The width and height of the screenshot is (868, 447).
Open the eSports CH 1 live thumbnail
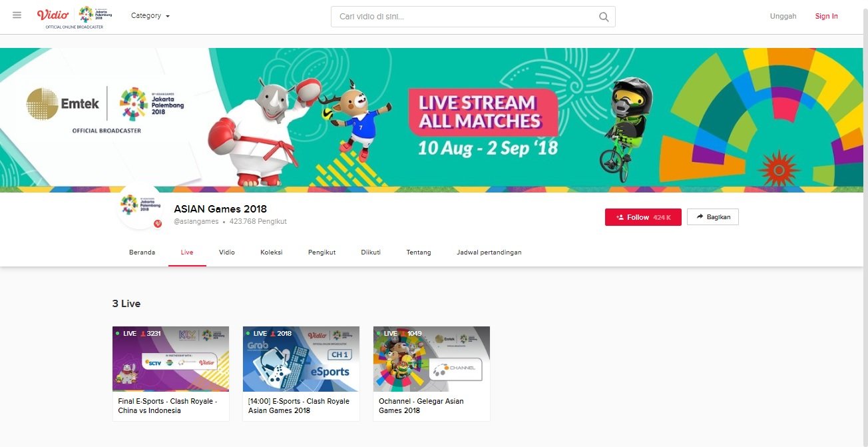(301, 359)
